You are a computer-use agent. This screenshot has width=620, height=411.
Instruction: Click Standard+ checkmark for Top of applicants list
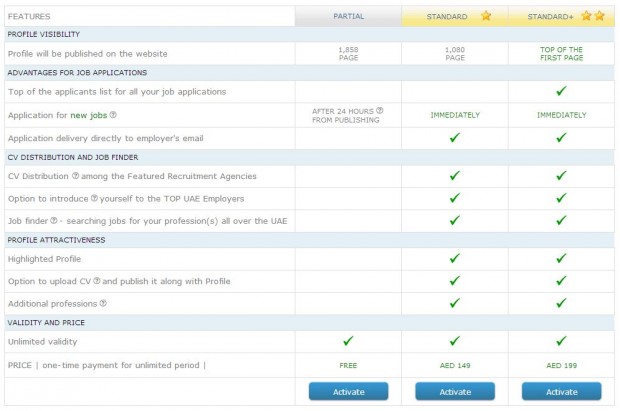561,91
